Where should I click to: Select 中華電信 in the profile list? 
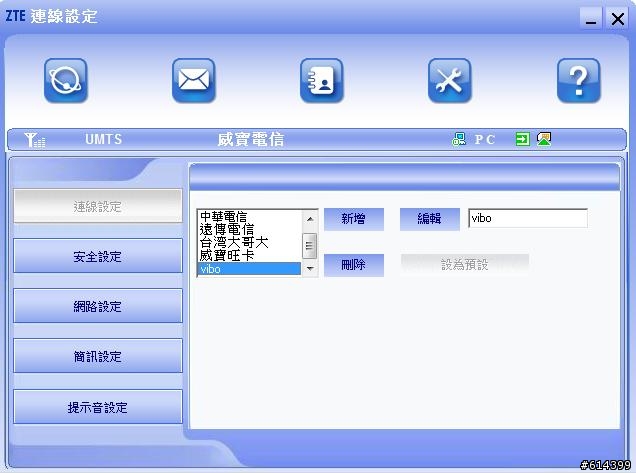click(249, 217)
